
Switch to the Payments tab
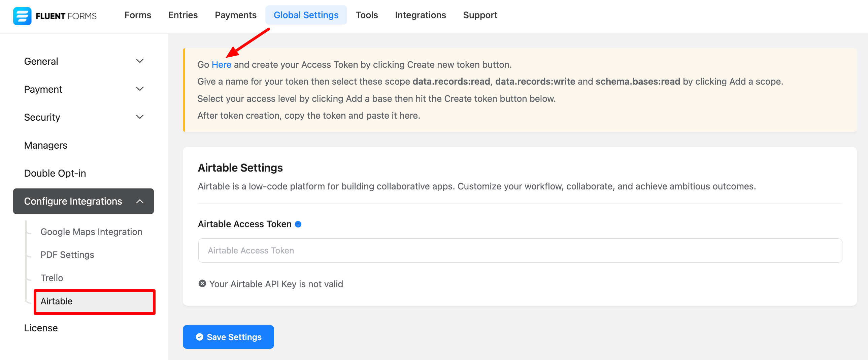pyautogui.click(x=236, y=15)
